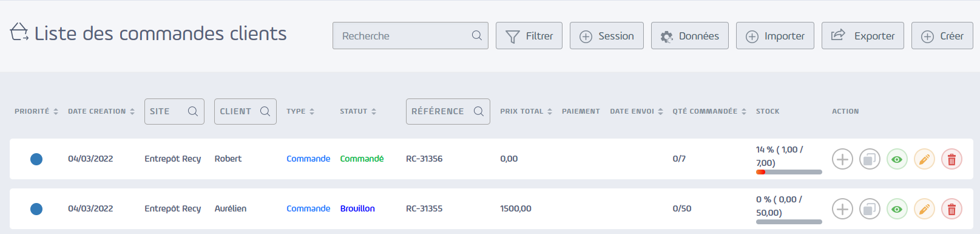View order RC-31356 with the eye icon
The width and height of the screenshot is (980, 234).
click(x=897, y=159)
